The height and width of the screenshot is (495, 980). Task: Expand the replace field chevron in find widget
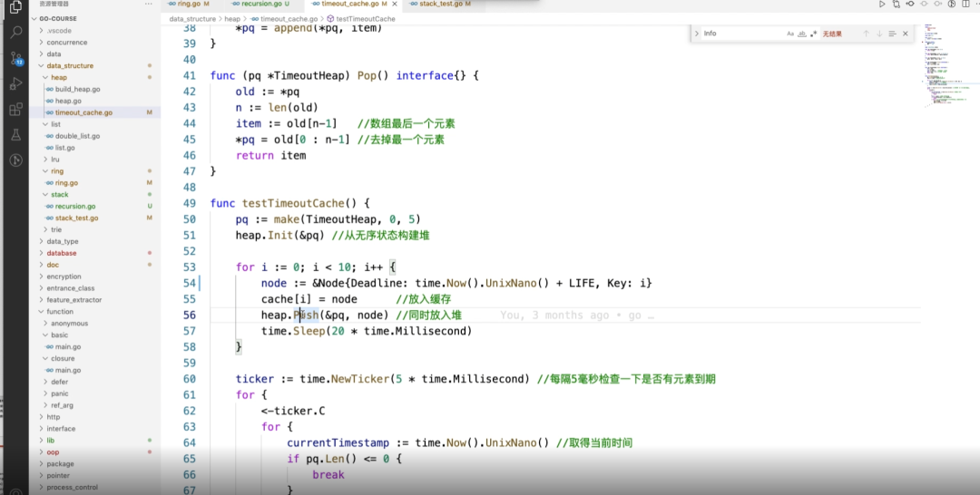pos(697,34)
